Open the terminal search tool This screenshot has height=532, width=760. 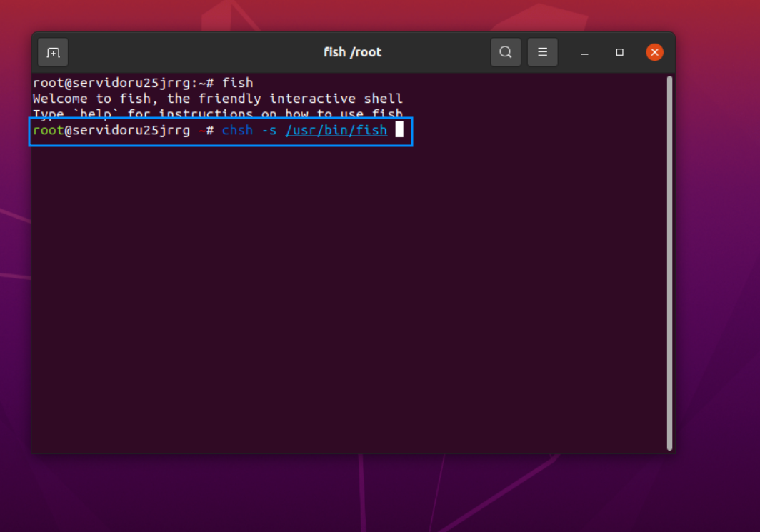coord(506,52)
